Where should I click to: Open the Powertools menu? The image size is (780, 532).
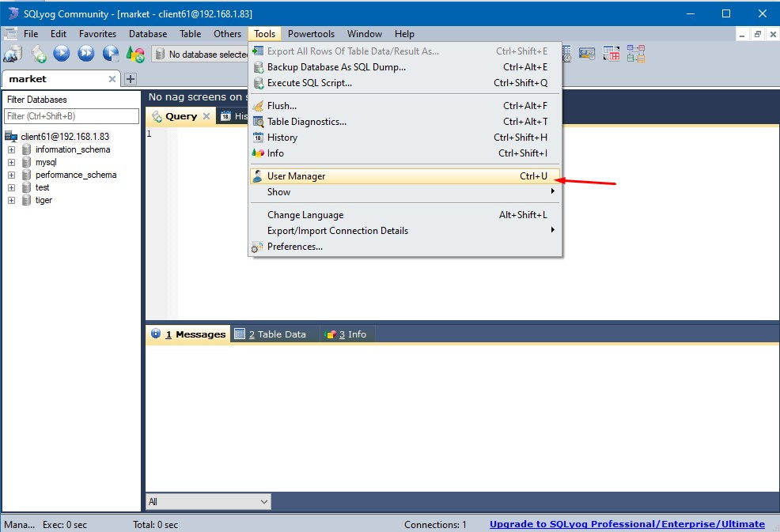(311, 34)
